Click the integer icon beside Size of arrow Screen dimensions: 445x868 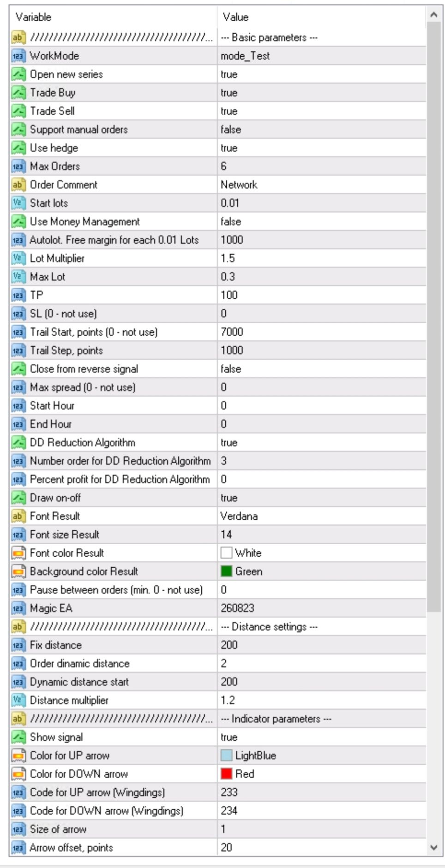(x=18, y=829)
